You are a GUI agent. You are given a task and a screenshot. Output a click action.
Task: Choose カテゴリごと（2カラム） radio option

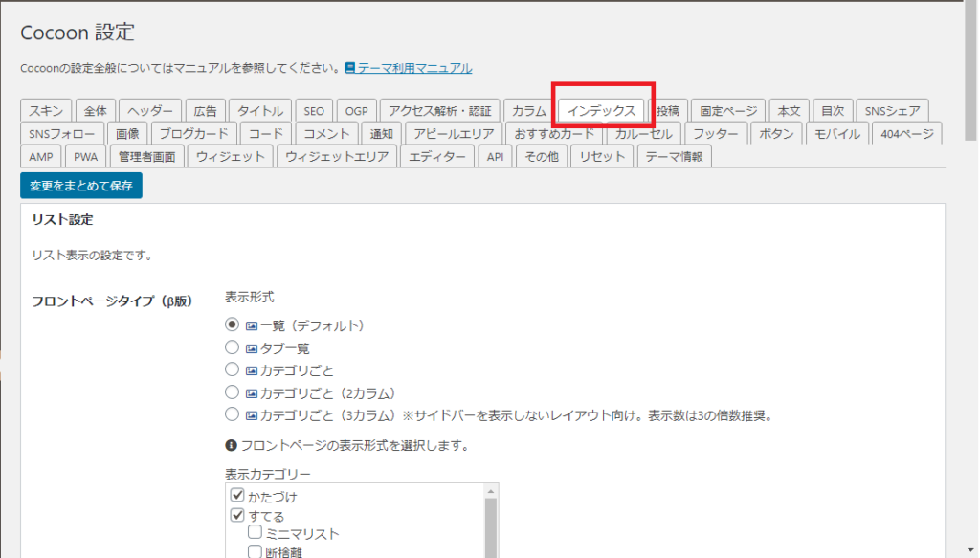[x=232, y=391]
